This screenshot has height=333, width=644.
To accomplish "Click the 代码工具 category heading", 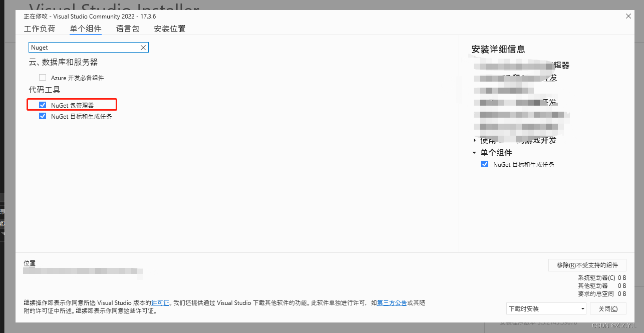I will 44,90.
